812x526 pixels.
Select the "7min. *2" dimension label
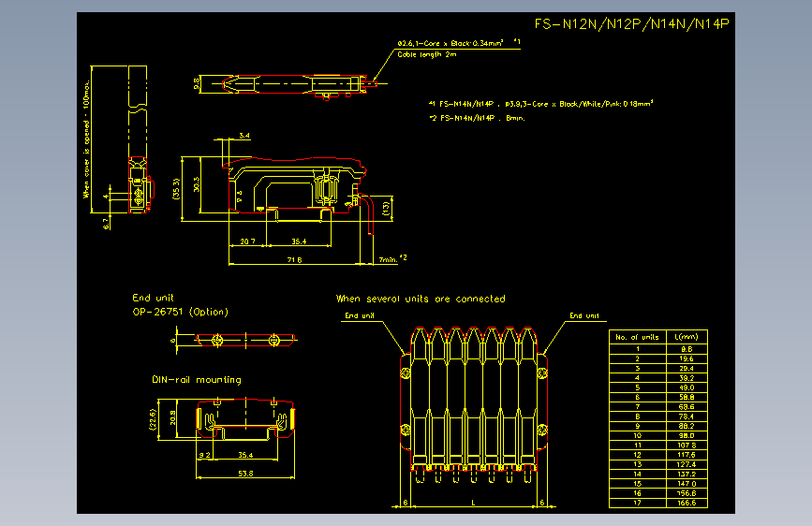tap(392, 259)
